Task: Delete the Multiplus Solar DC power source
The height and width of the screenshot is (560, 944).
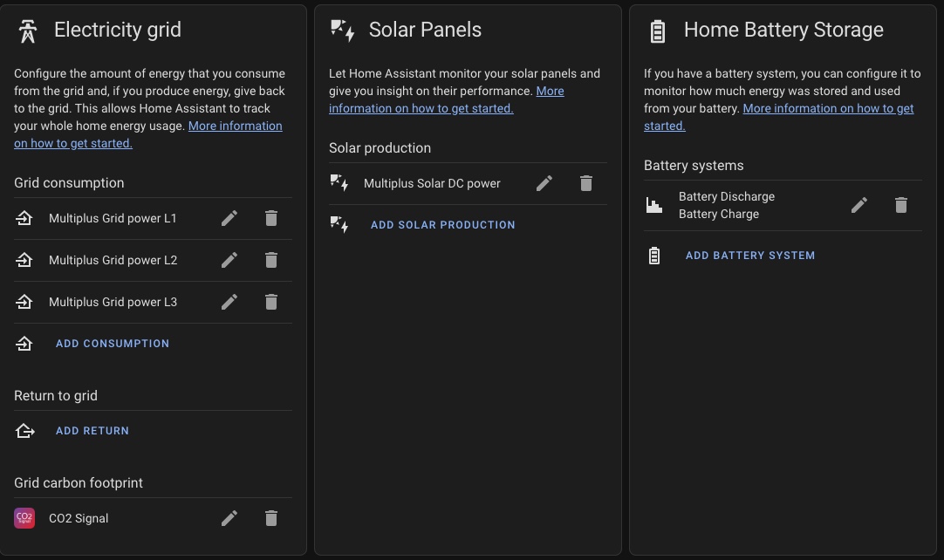Action: [x=586, y=183]
